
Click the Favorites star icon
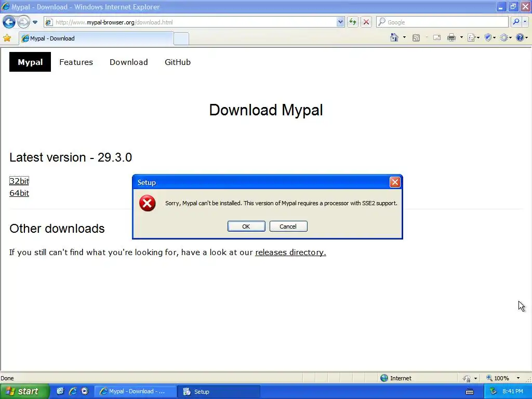point(7,38)
